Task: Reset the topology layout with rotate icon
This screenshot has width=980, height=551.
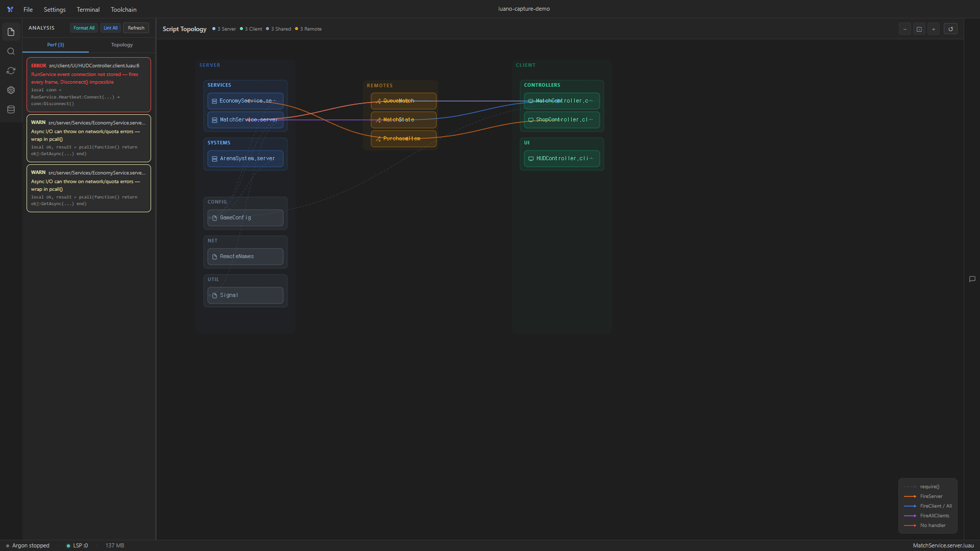Action: coord(950,29)
